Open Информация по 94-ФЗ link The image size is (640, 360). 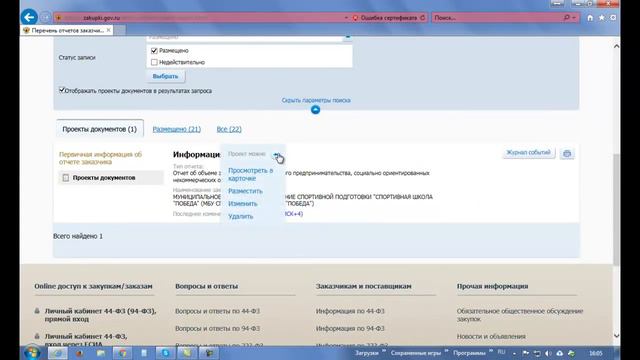point(350,328)
